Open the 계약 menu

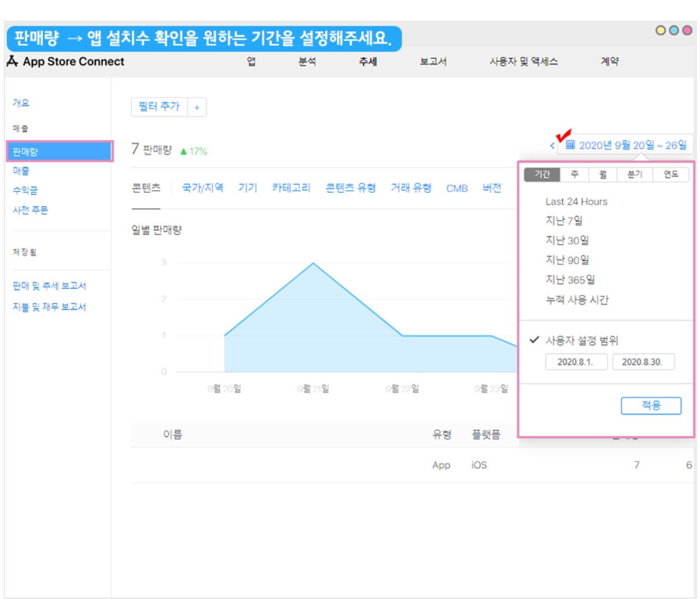pyautogui.click(x=610, y=61)
